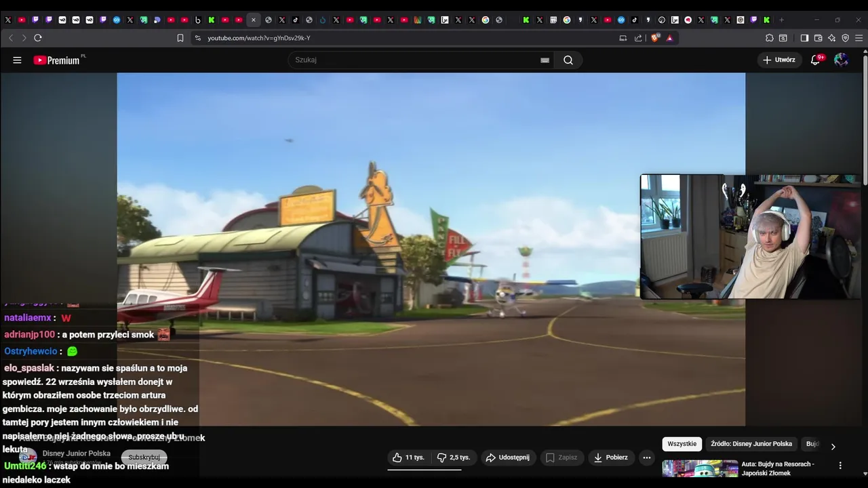Viewport: 868px width, 488px height.
Task: Select the partially visible Bujd chip
Action: click(812, 444)
